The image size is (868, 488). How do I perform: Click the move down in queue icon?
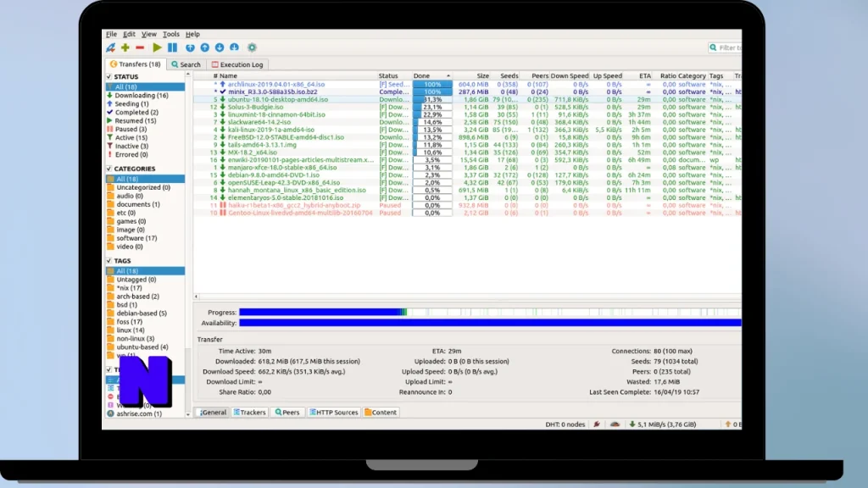tap(220, 47)
